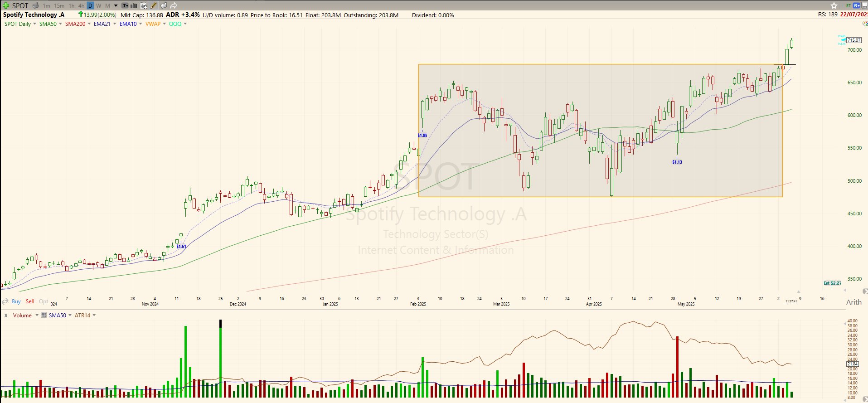Toggle the RT real-time indicator
The width and height of the screenshot is (868, 403).
tap(849, 5)
